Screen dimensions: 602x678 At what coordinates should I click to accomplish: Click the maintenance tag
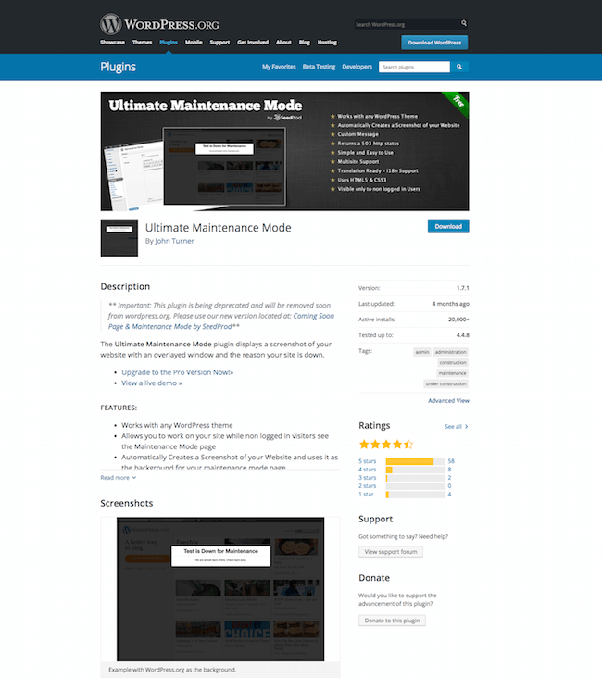[452, 373]
